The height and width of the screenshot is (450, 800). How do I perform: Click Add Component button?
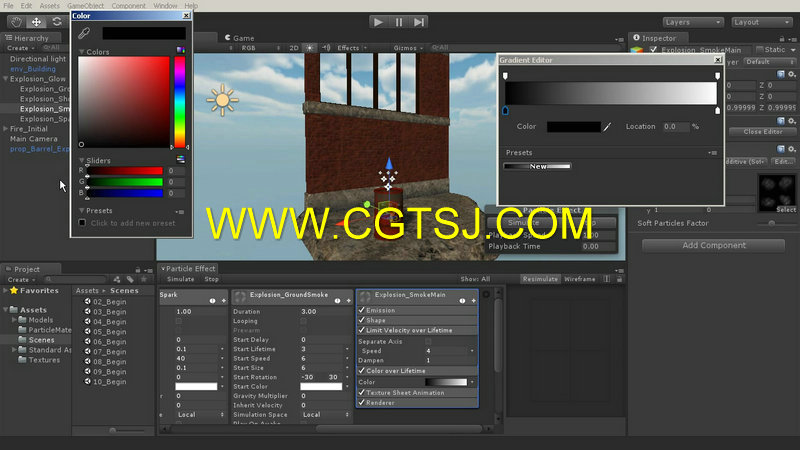[x=713, y=245]
